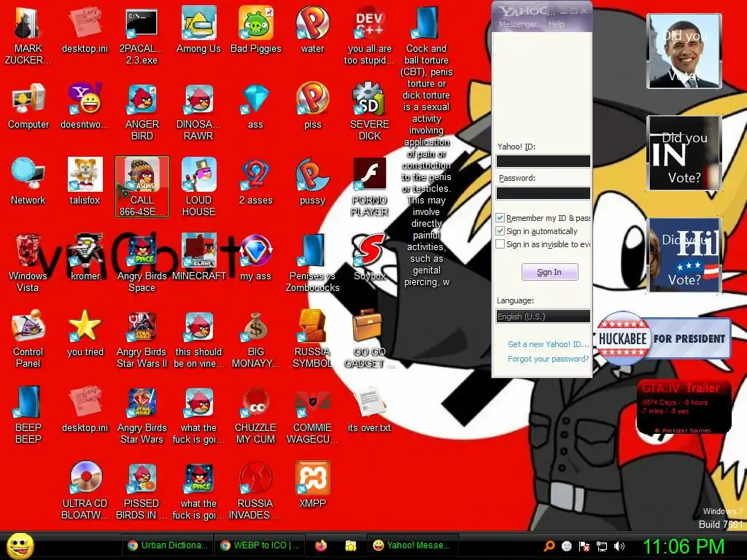This screenshot has width=747, height=560.
Task: Launch Firefox from the taskbar
Action: pyautogui.click(x=321, y=545)
